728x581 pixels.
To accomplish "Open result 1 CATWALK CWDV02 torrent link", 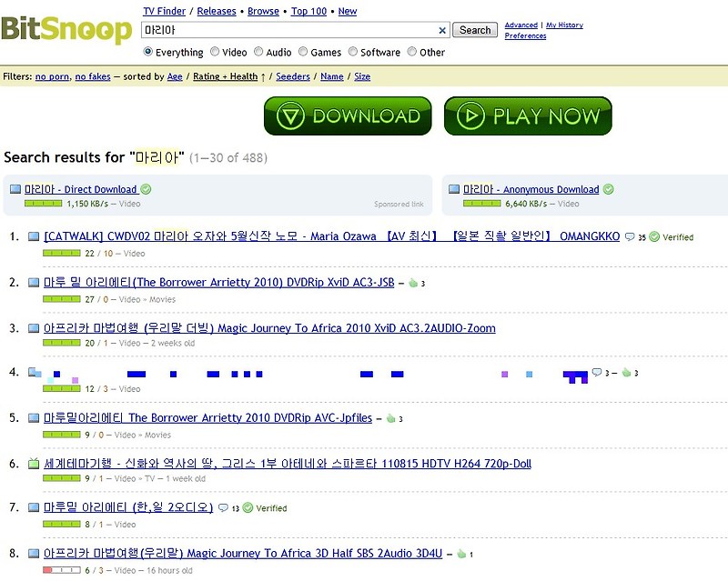I will (x=331, y=236).
